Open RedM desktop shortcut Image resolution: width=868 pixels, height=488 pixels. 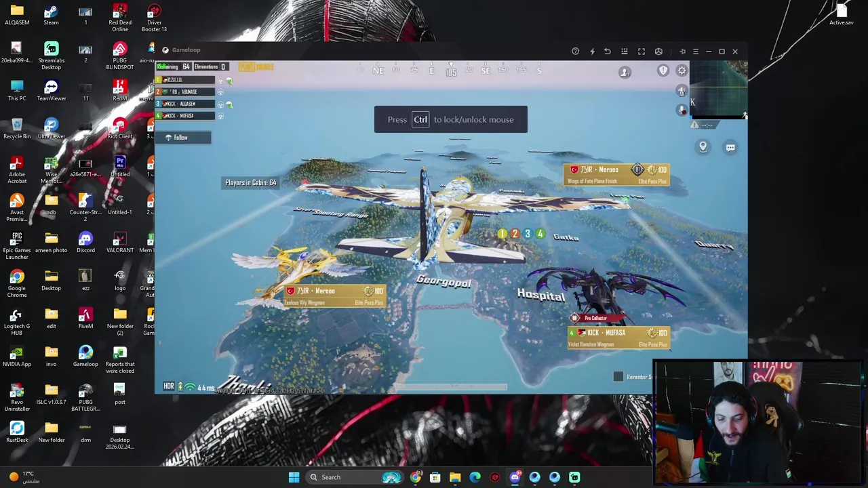120,91
